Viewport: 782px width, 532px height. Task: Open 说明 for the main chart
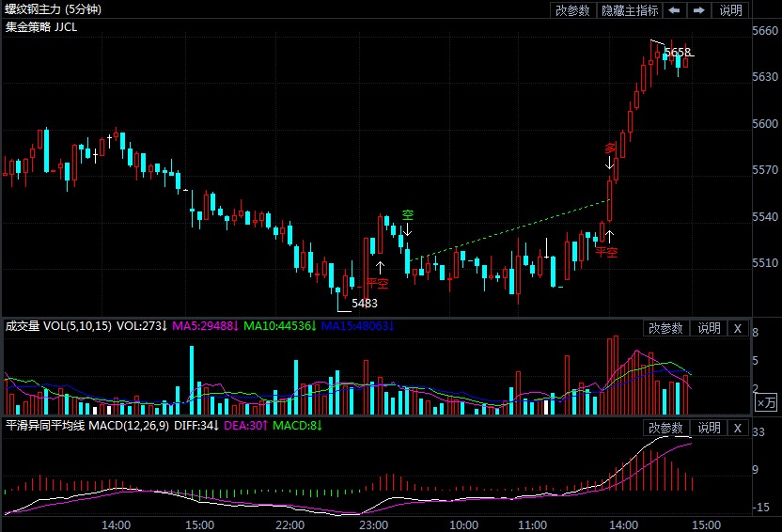tap(730, 10)
